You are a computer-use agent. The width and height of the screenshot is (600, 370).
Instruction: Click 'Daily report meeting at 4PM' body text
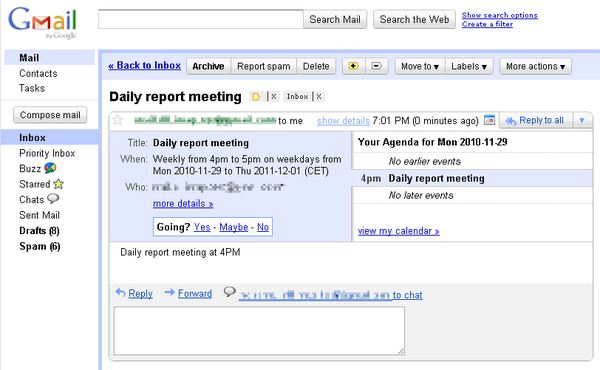(180, 252)
